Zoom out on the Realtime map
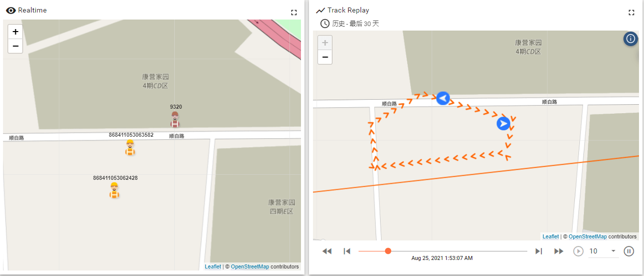This screenshot has height=276, width=644. click(x=16, y=46)
